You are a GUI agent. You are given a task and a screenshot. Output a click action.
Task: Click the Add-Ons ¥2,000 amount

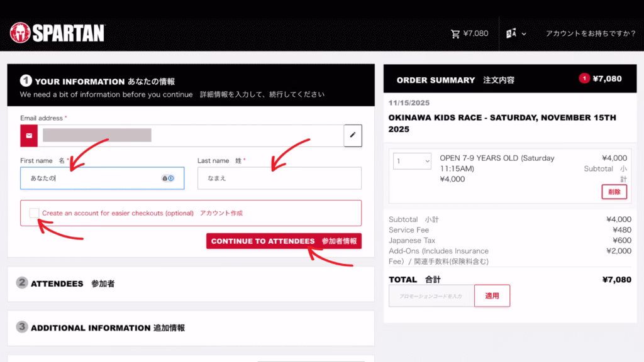click(619, 251)
